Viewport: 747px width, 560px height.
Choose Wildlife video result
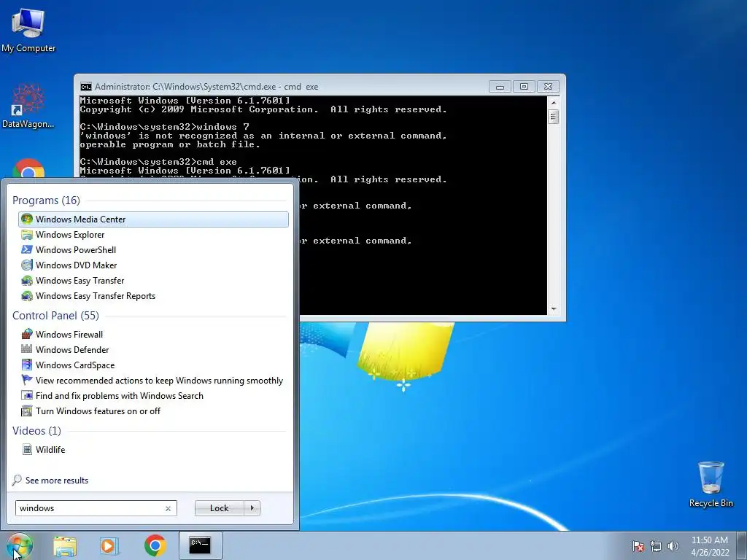(153, 449)
